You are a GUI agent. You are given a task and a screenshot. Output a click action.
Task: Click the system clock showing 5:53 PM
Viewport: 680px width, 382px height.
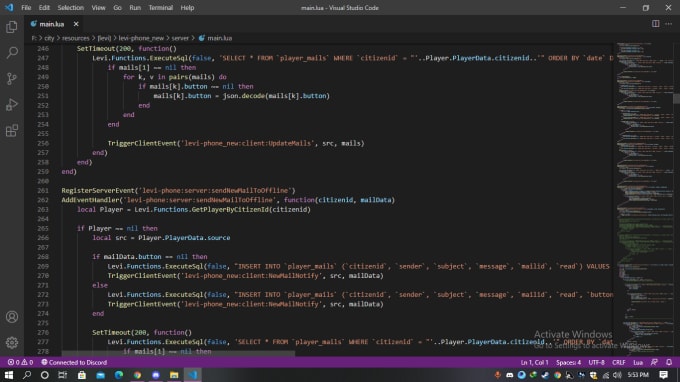tap(638, 375)
